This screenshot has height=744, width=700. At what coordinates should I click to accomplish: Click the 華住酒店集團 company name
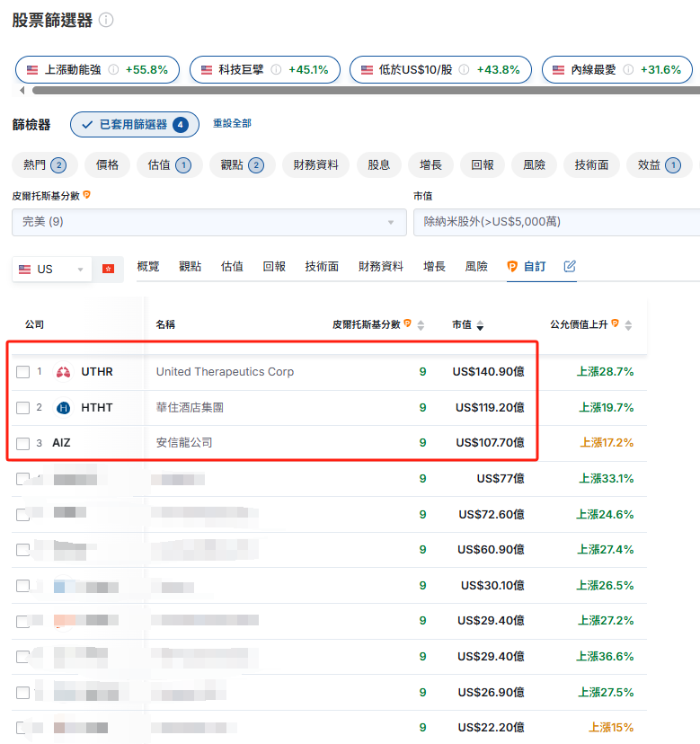click(x=190, y=408)
